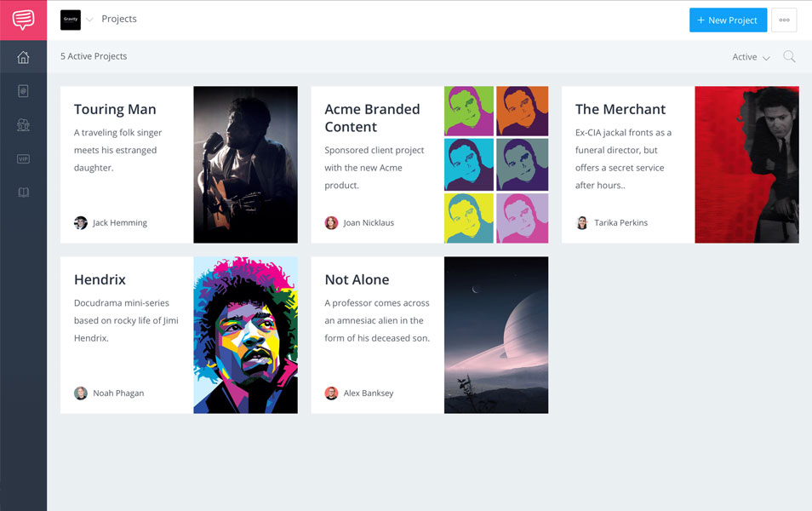Create a project with the New Project button
Screen dimensions: 812x511
(728, 20)
